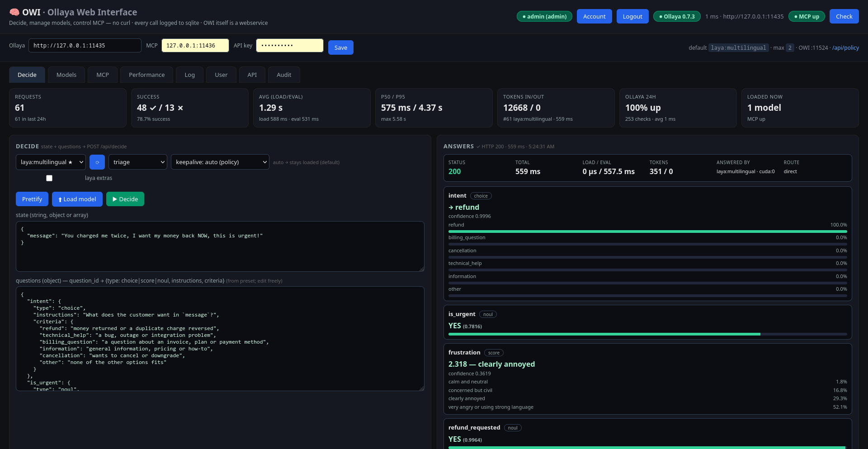Run the green Decide button

coord(125,199)
